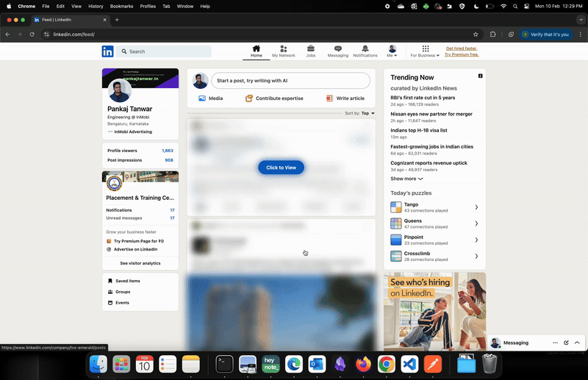588x380 pixels.
Task: Click Verify that it's you
Action: 545,35
